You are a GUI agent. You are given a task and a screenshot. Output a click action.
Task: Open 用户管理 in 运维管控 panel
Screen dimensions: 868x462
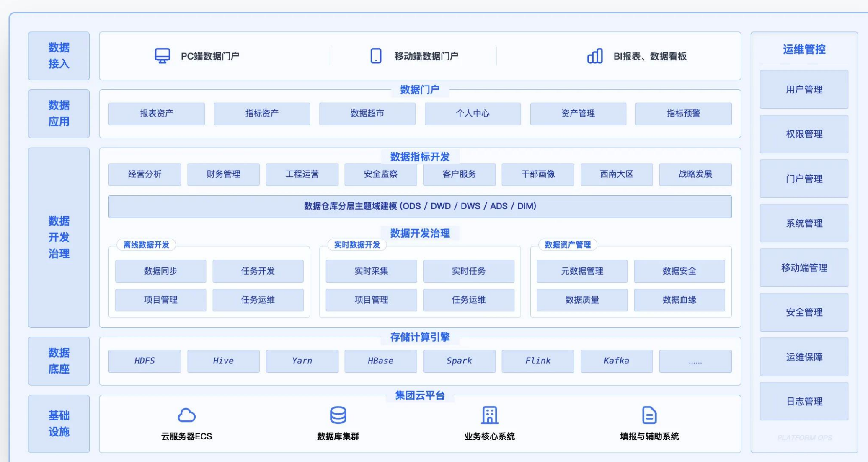pyautogui.click(x=804, y=89)
